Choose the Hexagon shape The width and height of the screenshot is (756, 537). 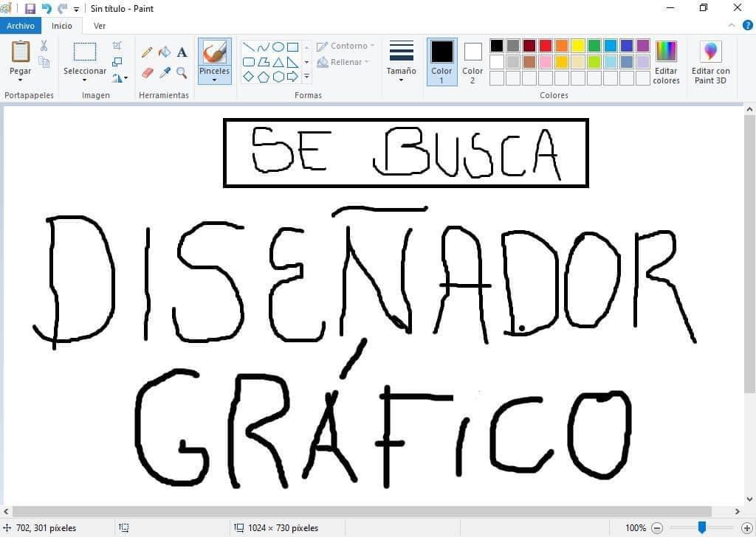click(x=278, y=77)
